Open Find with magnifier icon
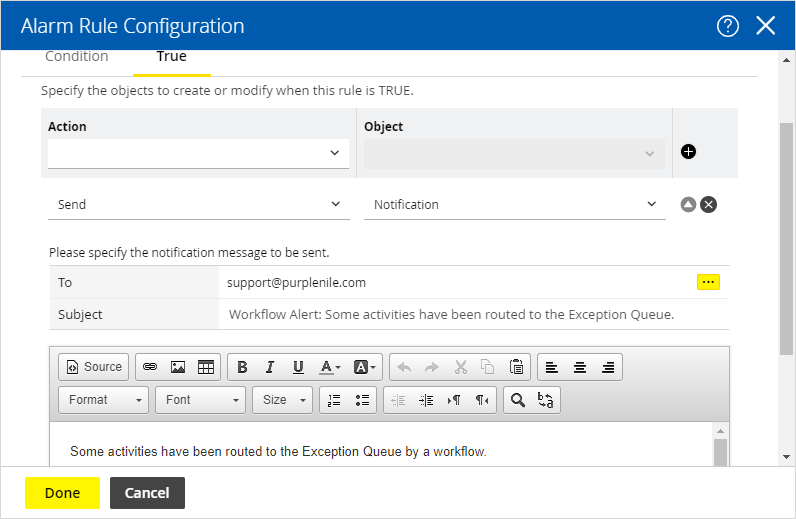 (x=518, y=400)
